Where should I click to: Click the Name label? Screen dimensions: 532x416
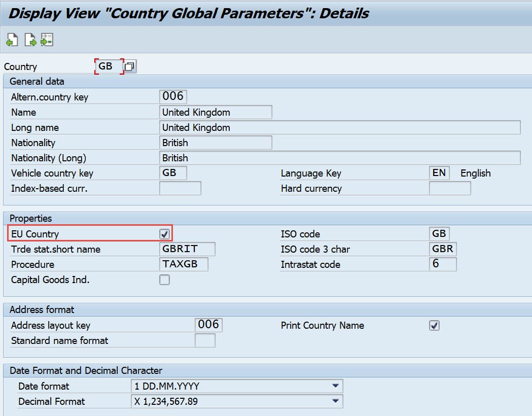pos(23,112)
